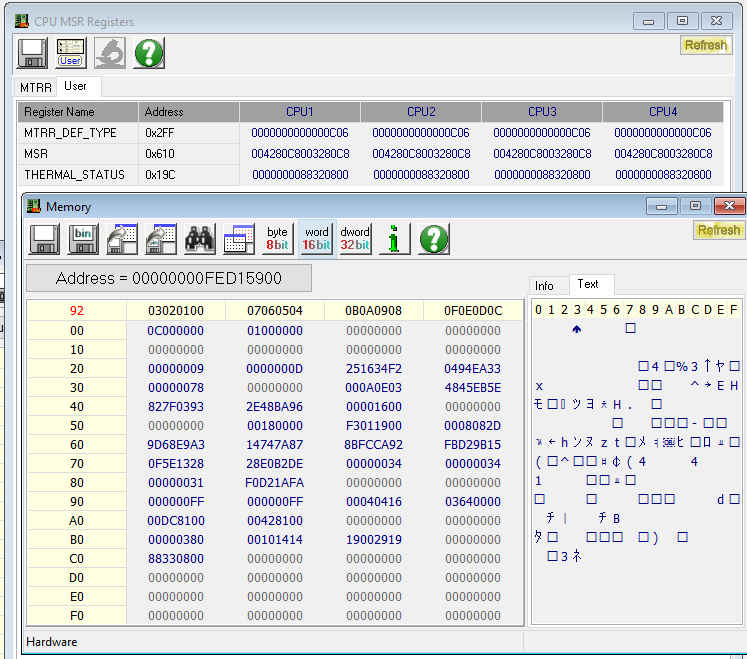Click the green info icon in Memory toolbar
The image size is (747, 659).
click(x=394, y=238)
